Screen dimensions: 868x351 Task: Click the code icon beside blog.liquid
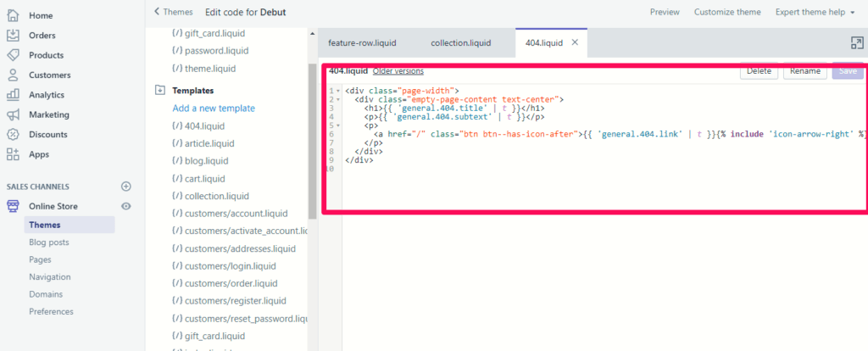(x=178, y=161)
